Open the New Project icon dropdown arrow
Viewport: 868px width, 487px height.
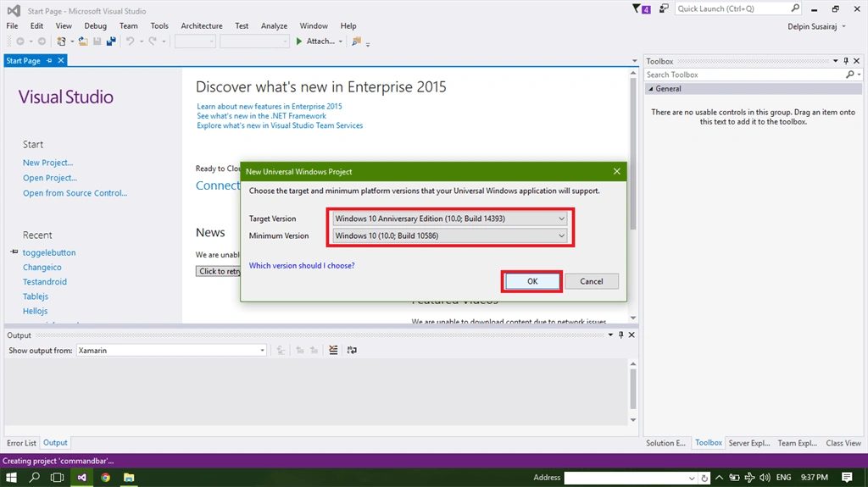pyautogui.click(x=72, y=42)
